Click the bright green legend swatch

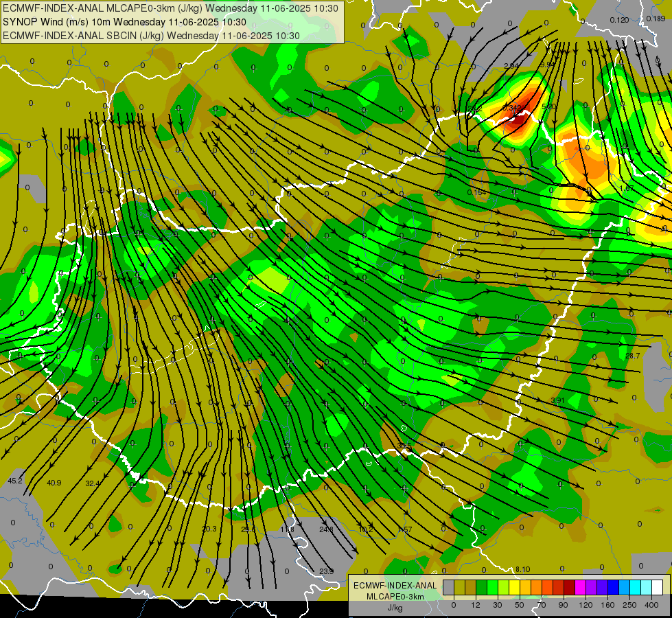[x=492, y=587]
